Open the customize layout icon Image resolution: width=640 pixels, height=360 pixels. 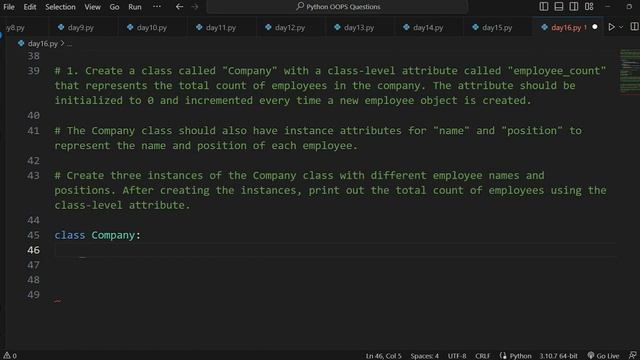[x=589, y=7]
